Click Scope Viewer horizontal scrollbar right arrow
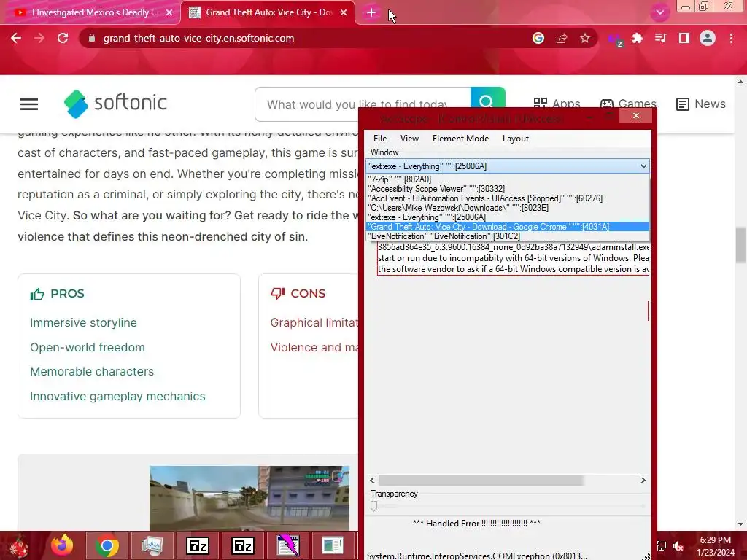This screenshot has width=747, height=560. (643, 480)
